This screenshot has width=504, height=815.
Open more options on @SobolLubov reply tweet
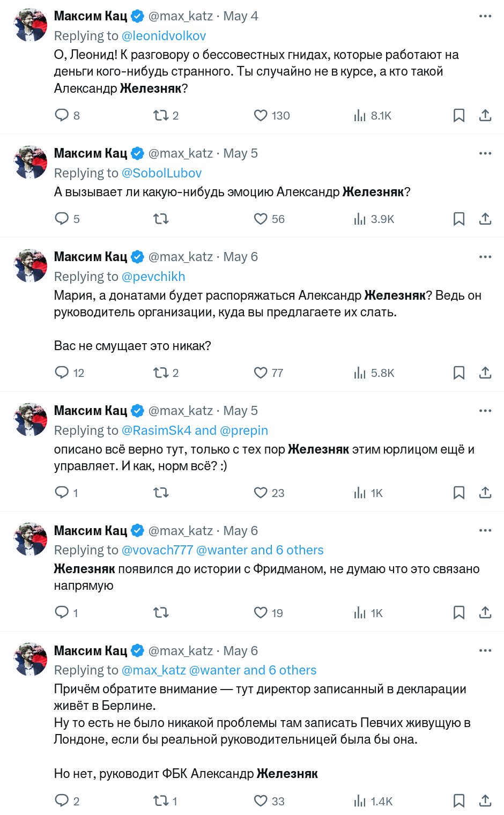485,153
